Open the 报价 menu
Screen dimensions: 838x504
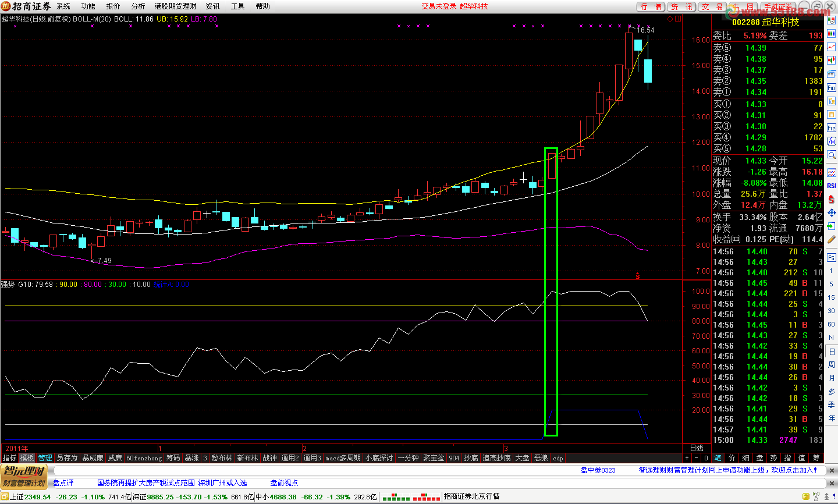tap(113, 6)
